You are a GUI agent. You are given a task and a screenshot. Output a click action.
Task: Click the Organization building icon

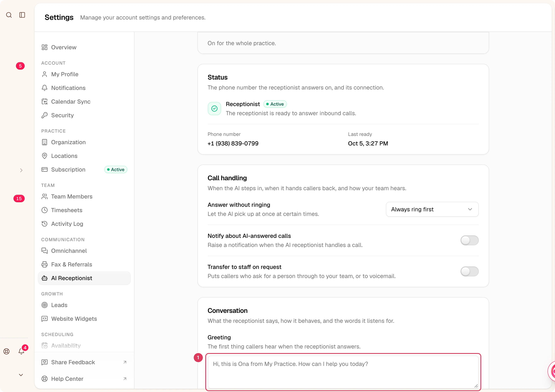click(45, 142)
